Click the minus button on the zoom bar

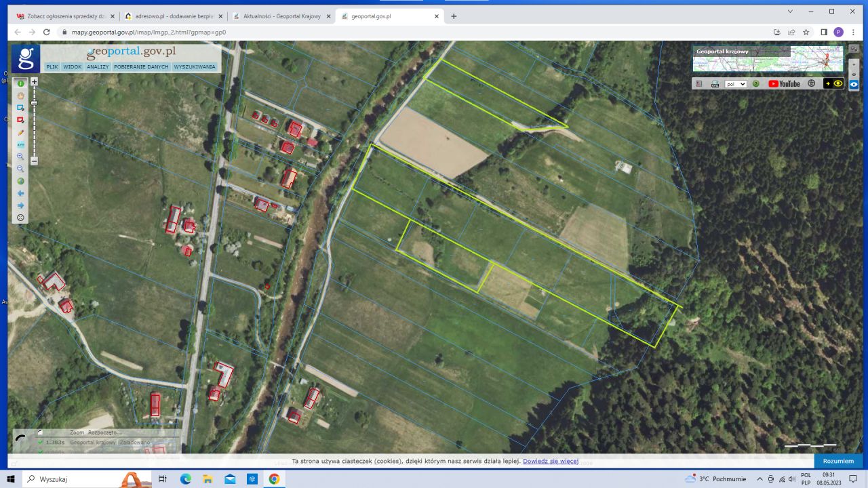[35, 161]
